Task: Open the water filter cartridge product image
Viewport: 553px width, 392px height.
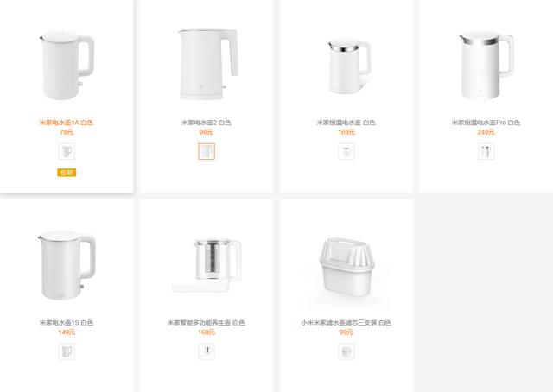Action: 346,267
